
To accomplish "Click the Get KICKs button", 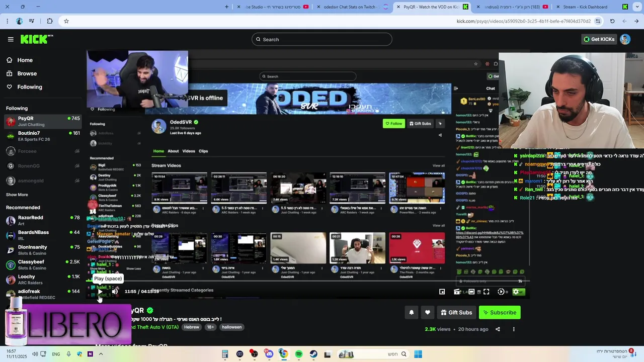I will (x=599, y=39).
